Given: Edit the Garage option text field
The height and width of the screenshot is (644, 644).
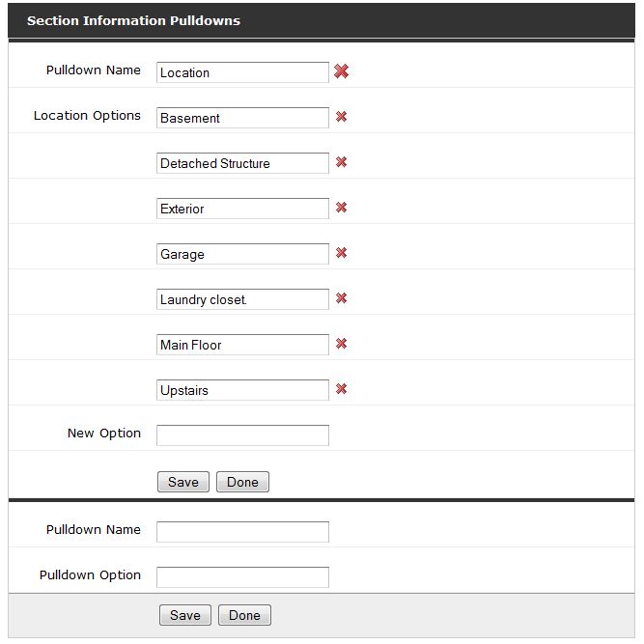Looking at the screenshot, I should click(242, 254).
